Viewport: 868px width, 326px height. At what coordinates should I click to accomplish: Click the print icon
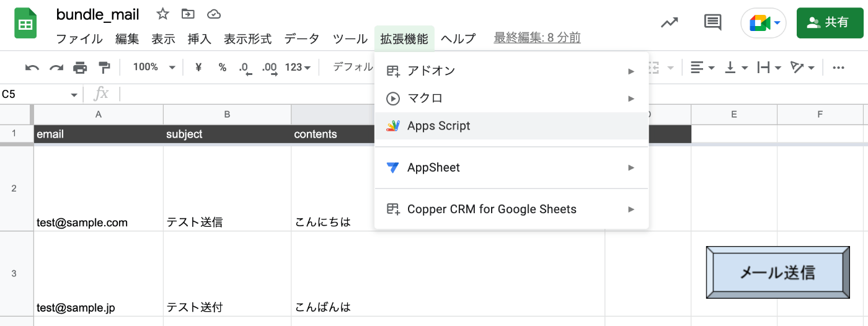80,68
